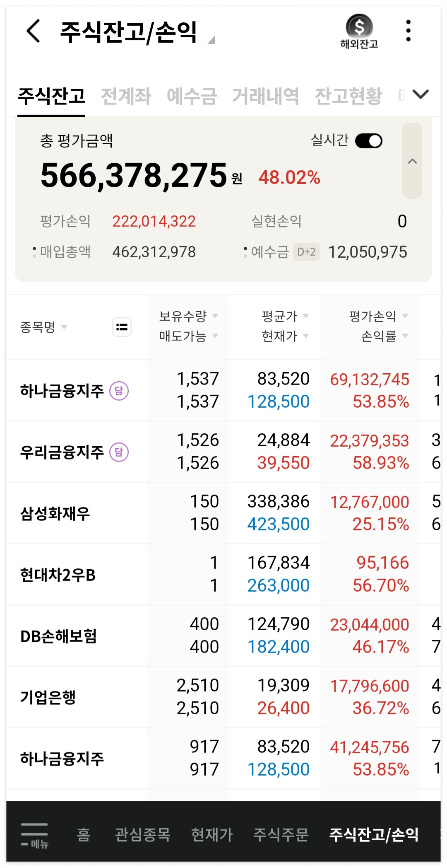Image resolution: width=447 pixels, height=868 pixels.
Task: Open the 기업은행 stock row
Action: click(x=223, y=697)
